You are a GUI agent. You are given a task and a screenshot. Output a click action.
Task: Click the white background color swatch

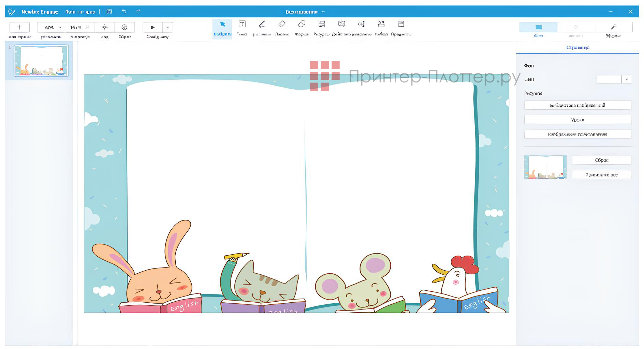609,79
